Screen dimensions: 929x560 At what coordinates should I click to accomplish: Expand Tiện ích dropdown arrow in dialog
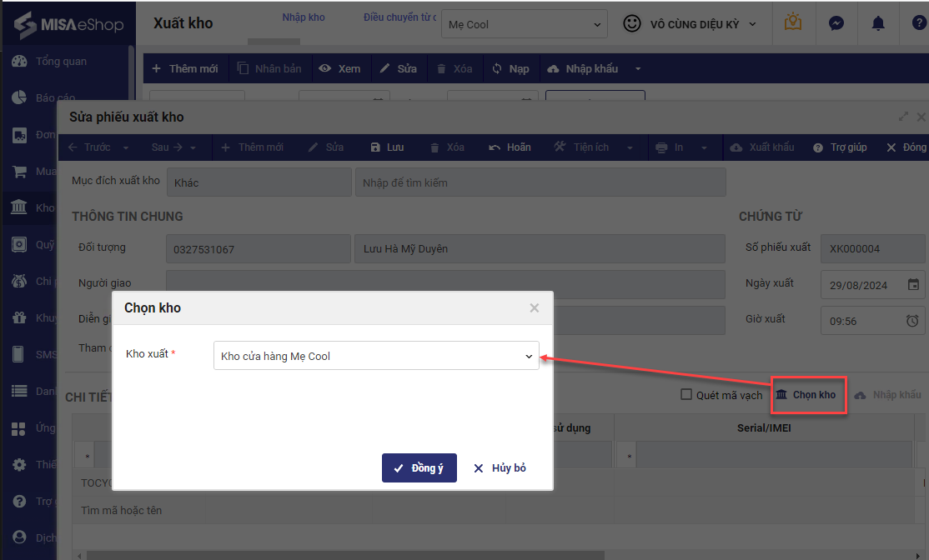[630, 147]
